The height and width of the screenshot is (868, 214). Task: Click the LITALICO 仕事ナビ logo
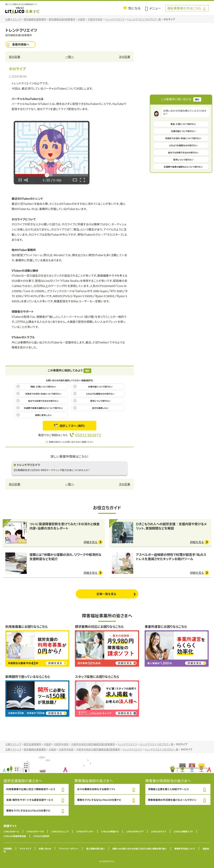(x=22, y=10)
